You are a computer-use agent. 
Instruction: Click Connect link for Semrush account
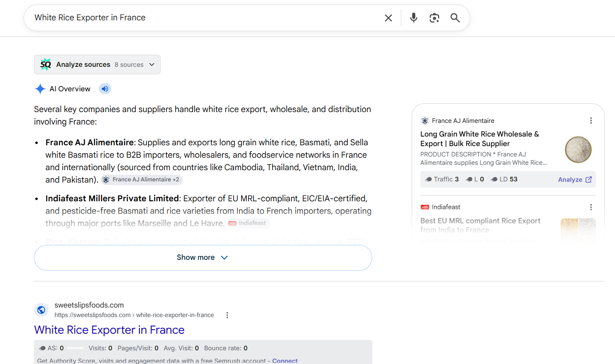pos(285,361)
